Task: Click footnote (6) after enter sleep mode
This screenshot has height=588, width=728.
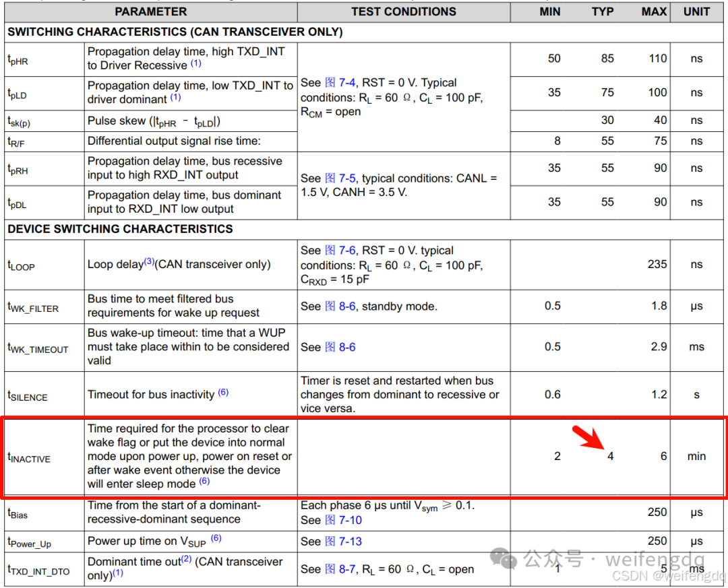Action: (x=204, y=481)
